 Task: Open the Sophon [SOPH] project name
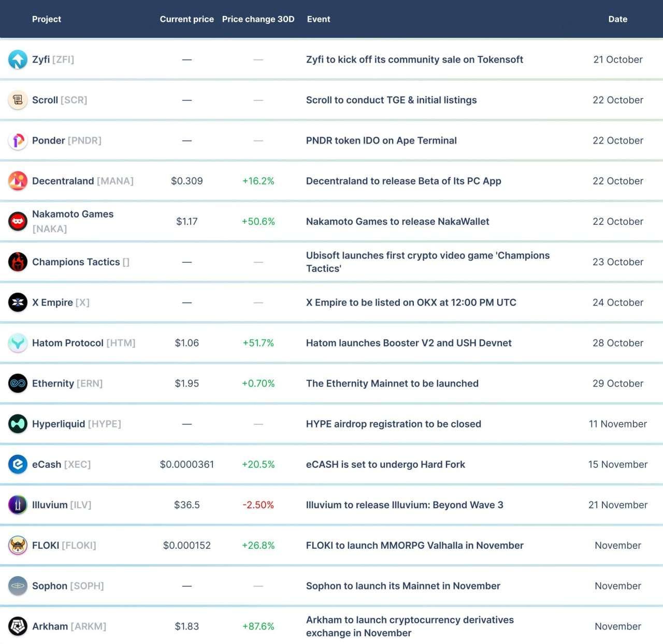tap(68, 586)
